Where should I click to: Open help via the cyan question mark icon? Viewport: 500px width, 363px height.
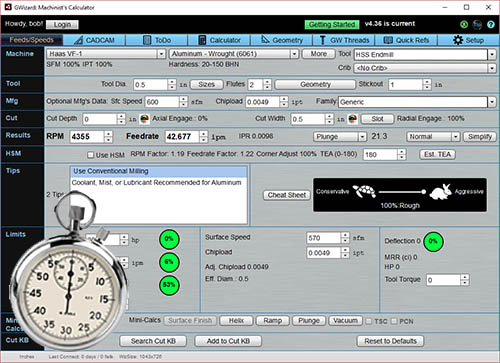pos(491,24)
